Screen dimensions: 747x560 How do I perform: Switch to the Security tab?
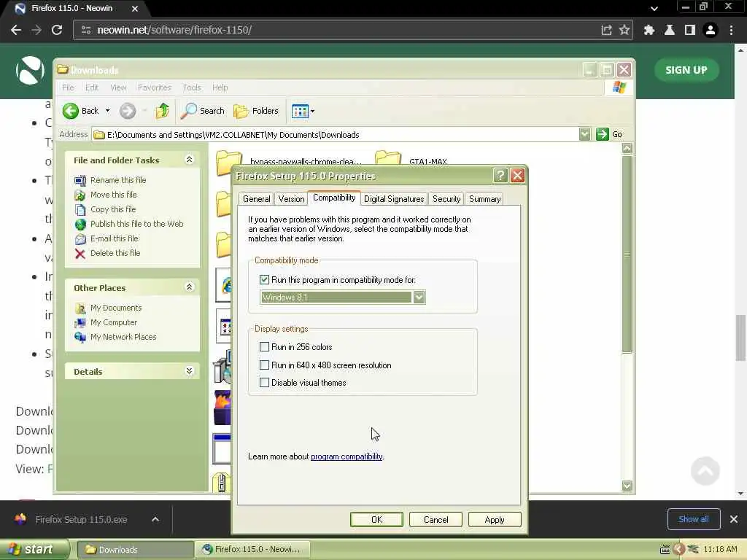pyautogui.click(x=446, y=199)
